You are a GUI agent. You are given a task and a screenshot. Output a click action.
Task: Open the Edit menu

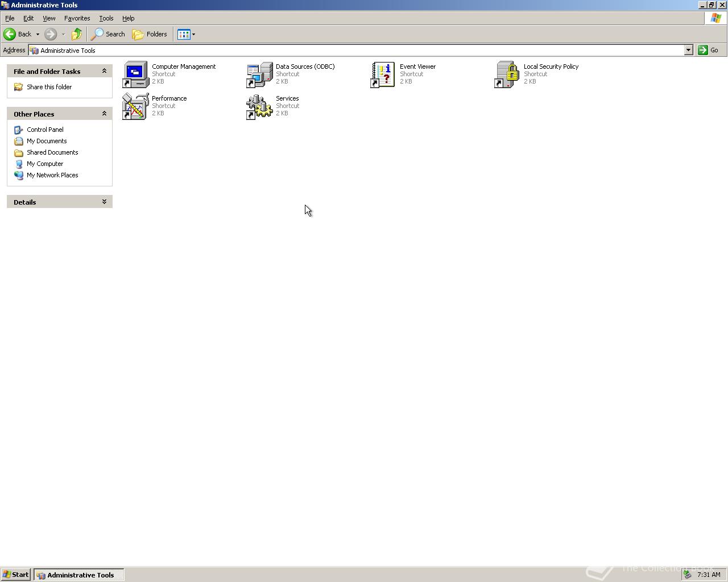[x=28, y=18]
